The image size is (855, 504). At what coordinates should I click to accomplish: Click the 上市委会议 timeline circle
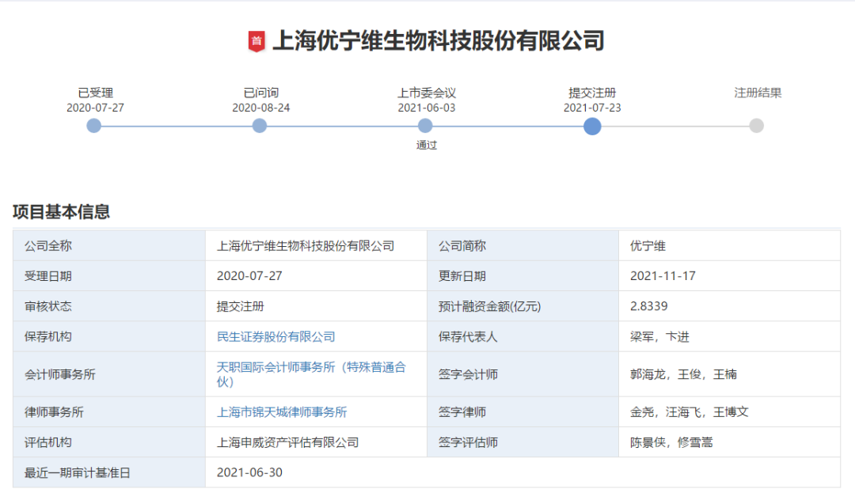click(x=425, y=126)
